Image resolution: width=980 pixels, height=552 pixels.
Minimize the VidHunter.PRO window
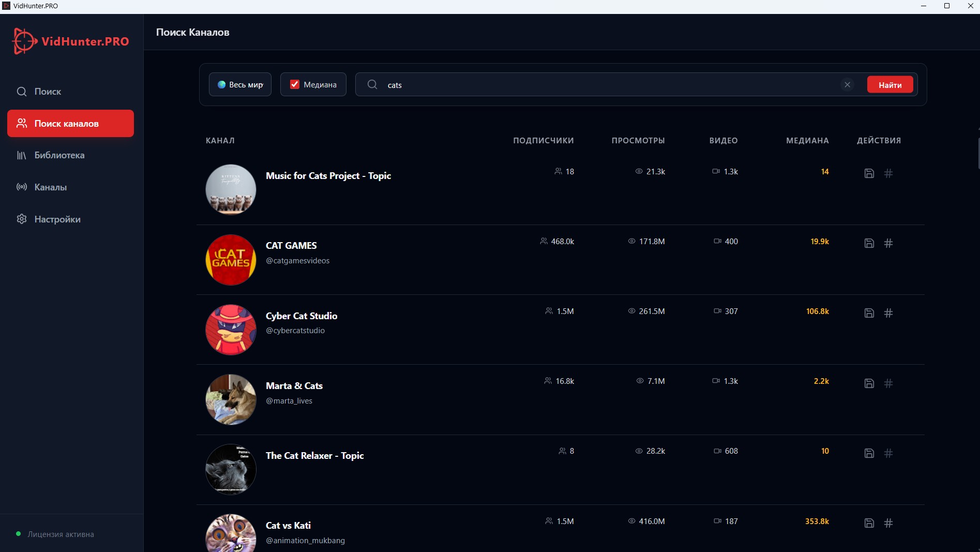[x=923, y=6]
